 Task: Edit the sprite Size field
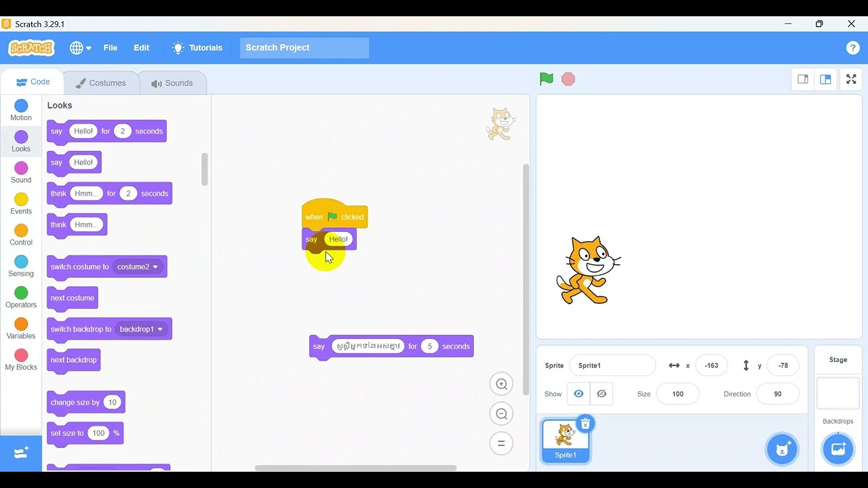pos(677,394)
